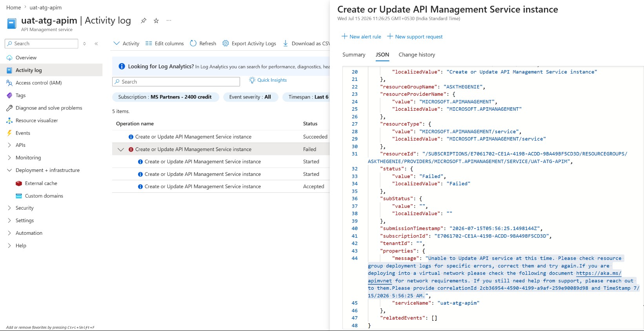644x331 pixels.
Task: Expand the Monitoring menu group
Action: tap(9, 158)
